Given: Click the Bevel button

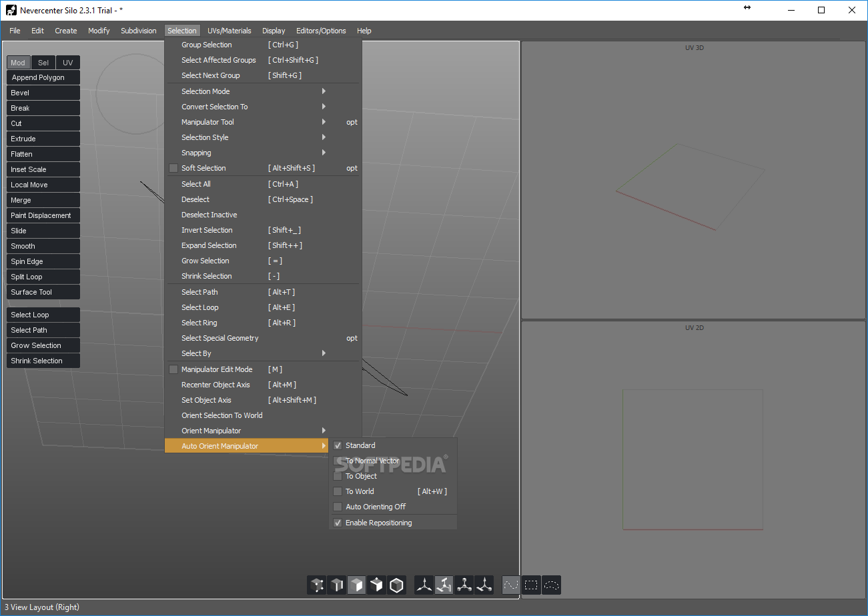Looking at the screenshot, I should pyautogui.click(x=43, y=93).
